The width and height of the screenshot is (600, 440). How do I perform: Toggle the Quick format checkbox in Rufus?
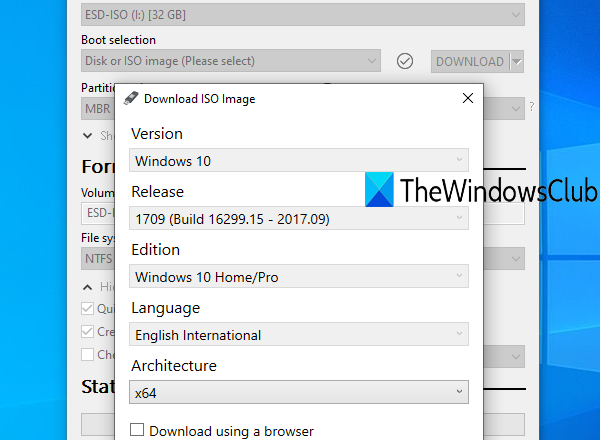click(x=88, y=308)
